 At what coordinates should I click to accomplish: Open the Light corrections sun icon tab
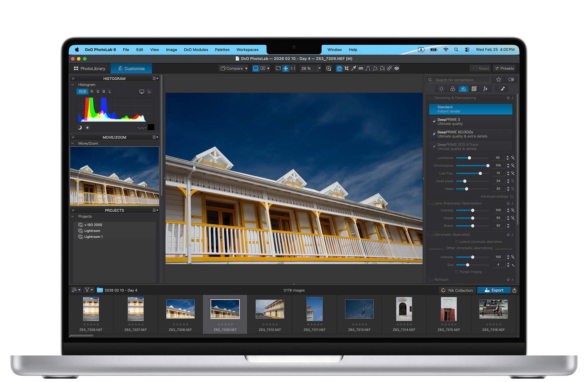[441, 89]
